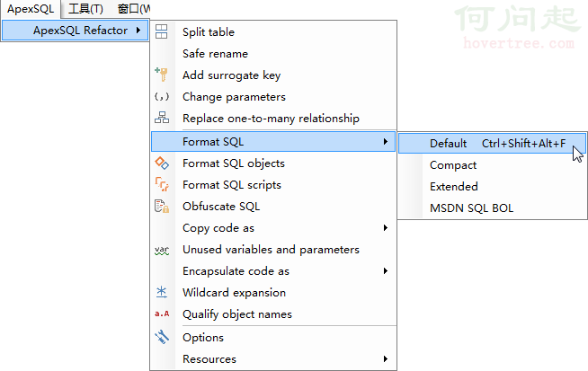This screenshot has width=588, height=371.
Task: Open the ApexSQL menu
Action: tap(31, 9)
